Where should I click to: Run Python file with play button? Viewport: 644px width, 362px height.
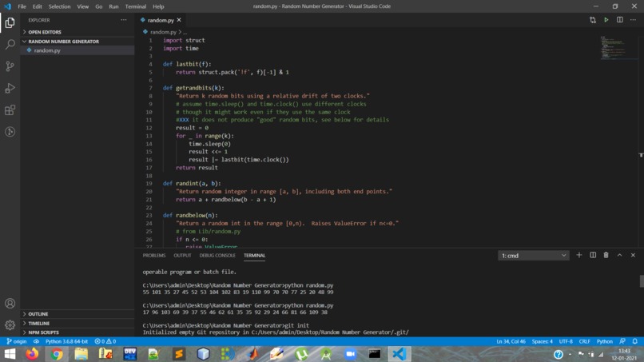606,20
